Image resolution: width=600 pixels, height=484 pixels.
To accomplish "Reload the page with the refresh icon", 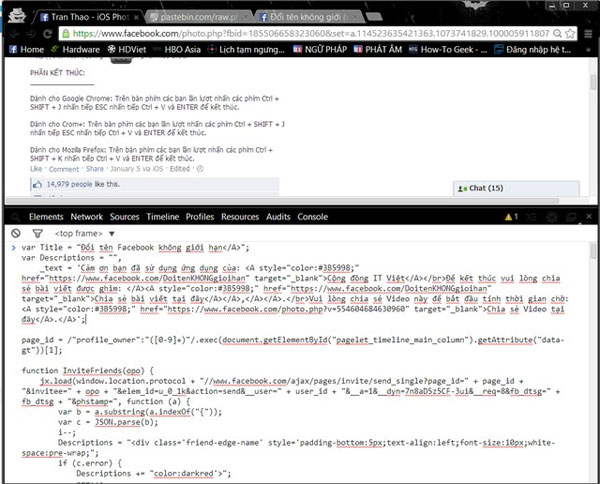I will [47, 34].
